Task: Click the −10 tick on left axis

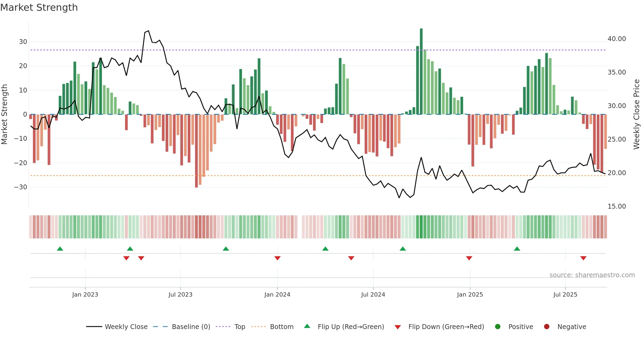Action: [x=21, y=138]
